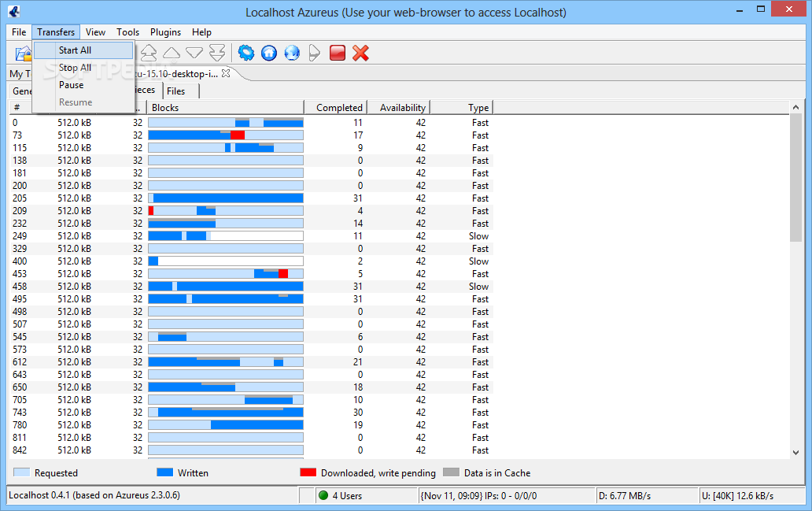Image resolution: width=812 pixels, height=511 pixels.
Task: Click the Requested legend color swatch
Action: tap(22, 472)
